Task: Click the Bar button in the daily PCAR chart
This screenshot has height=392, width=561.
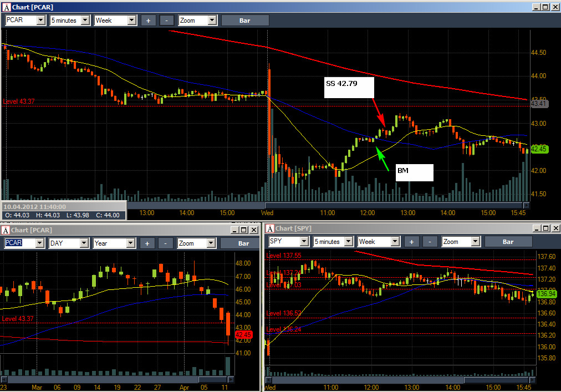Action: tap(243, 243)
